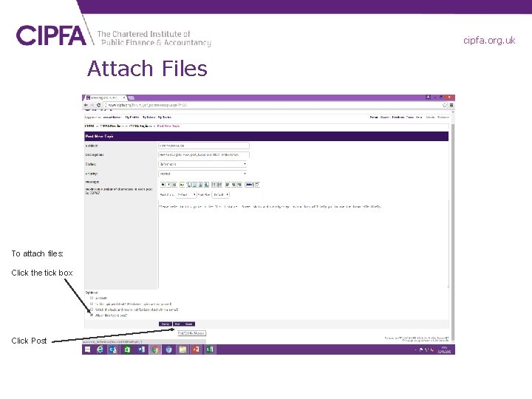
Task: Open the Status dropdown
Action: click(203, 164)
